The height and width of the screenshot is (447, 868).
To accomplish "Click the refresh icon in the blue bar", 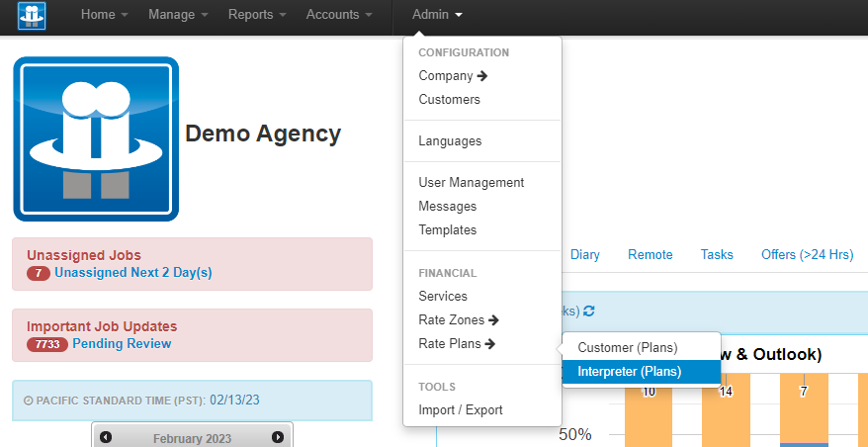I will tap(589, 312).
